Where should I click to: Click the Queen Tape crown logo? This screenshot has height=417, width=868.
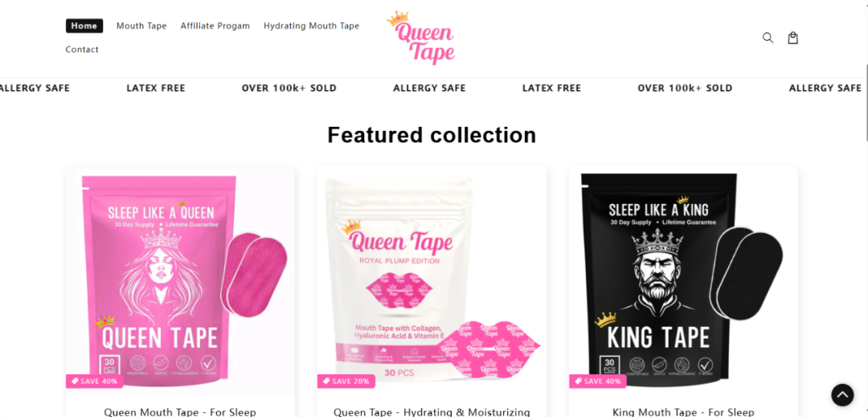pyautogui.click(x=420, y=38)
